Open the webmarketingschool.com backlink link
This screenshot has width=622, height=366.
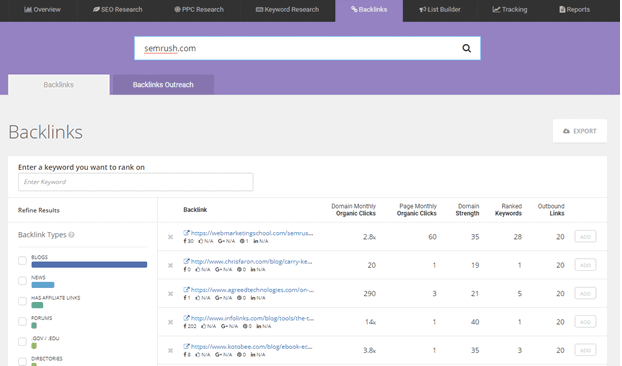248,233
